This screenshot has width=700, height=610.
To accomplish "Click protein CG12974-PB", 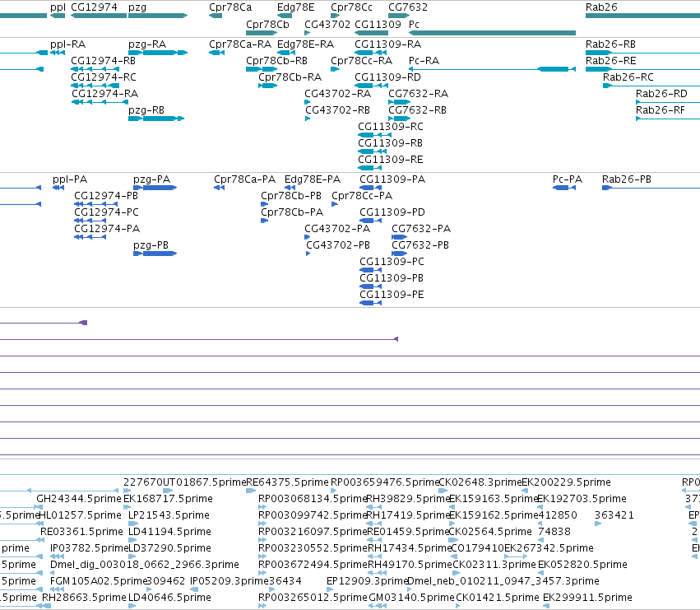I will [x=106, y=196].
